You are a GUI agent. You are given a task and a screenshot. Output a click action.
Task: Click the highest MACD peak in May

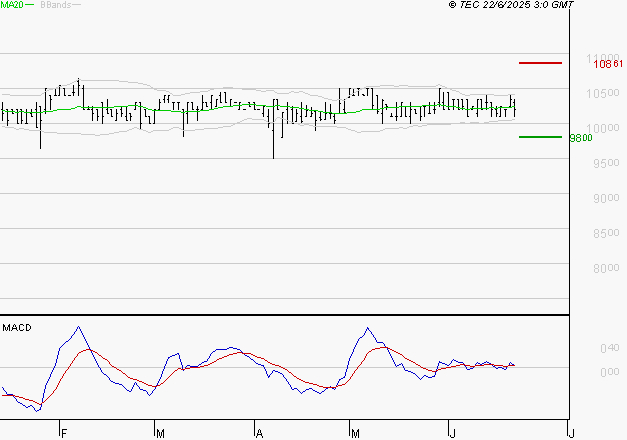click(x=368, y=328)
